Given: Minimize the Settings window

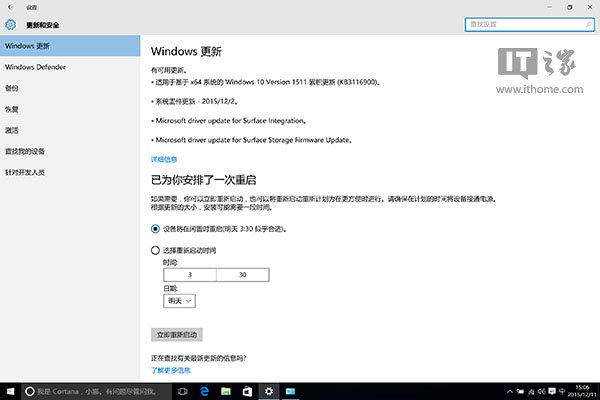Looking at the screenshot, I should point(550,7).
